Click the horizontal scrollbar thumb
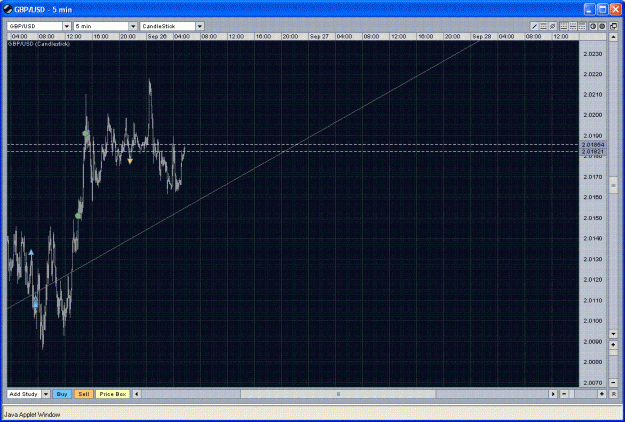The height and width of the screenshot is (422, 625). coord(338,394)
